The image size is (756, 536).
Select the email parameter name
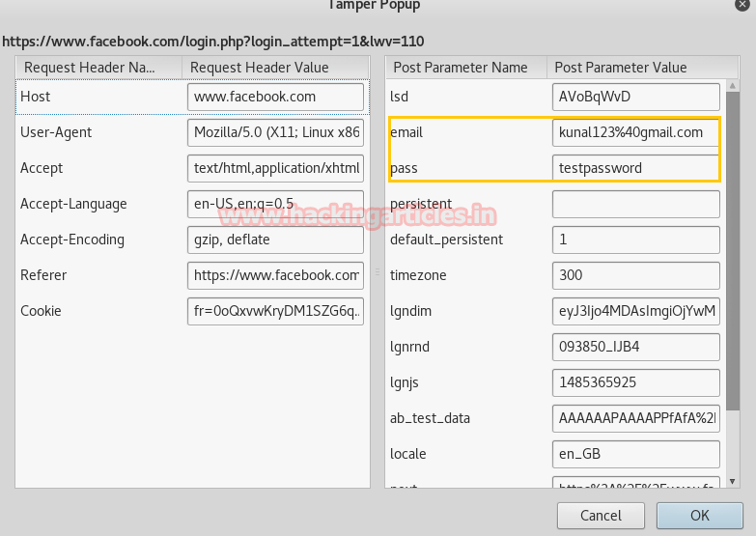(x=406, y=132)
